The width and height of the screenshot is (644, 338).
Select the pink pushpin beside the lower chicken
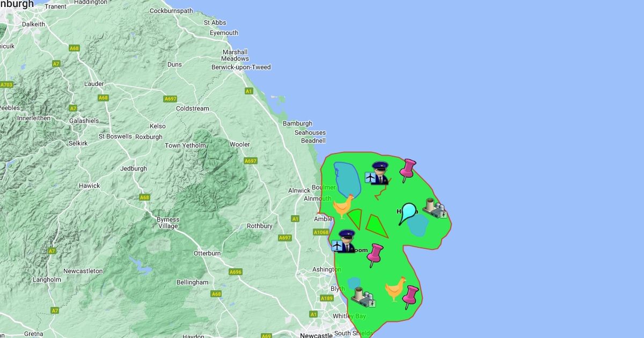(x=410, y=297)
